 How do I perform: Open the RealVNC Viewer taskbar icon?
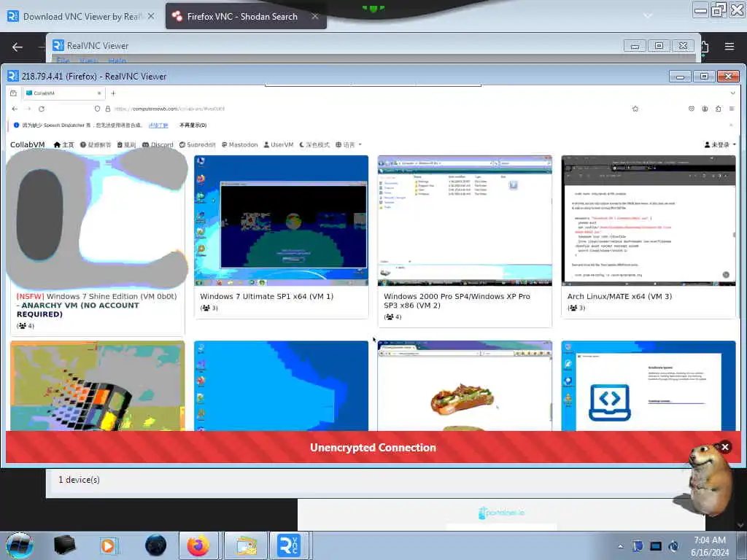(289, 545)
